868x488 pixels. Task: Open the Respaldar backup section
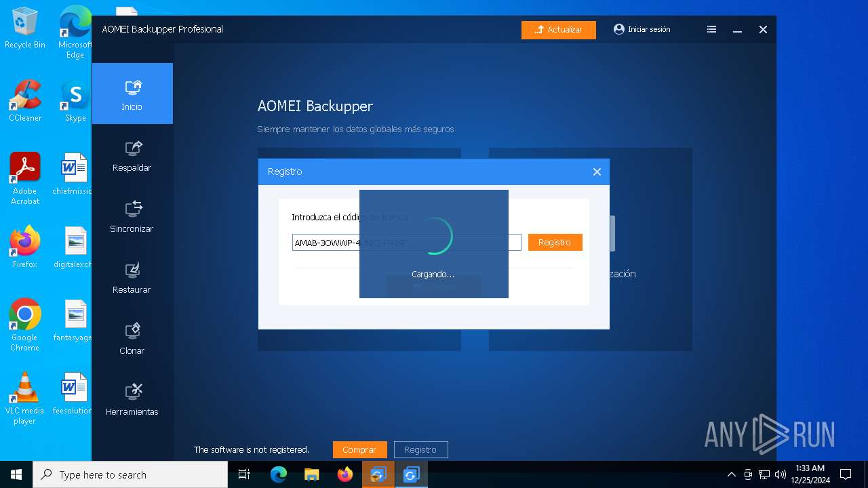click(x=132, y=155)
